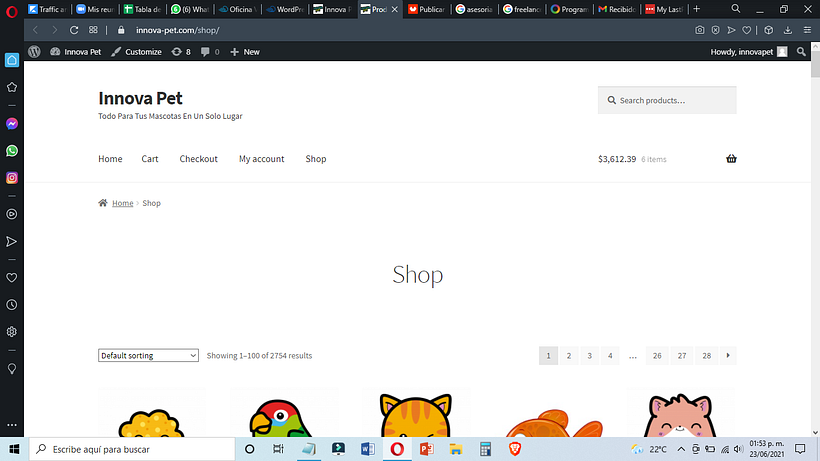
Task: Go to results page 28
Action: 707,356
